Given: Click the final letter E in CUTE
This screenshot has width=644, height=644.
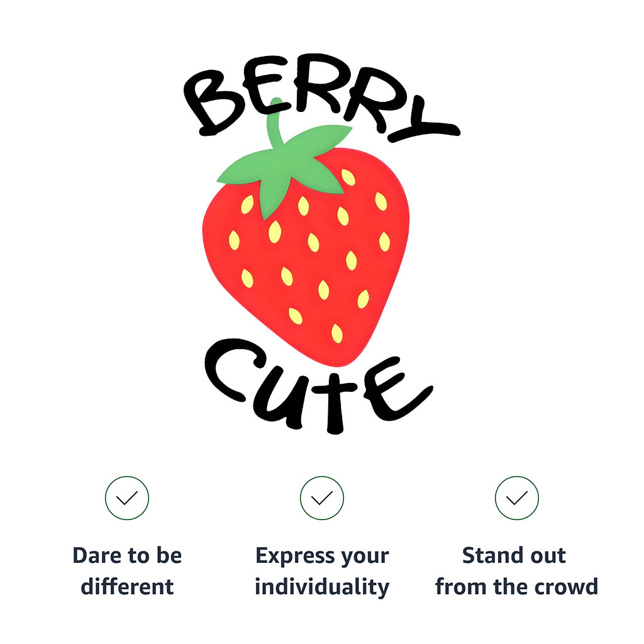Looking at the screenshot, I should 396,389.
